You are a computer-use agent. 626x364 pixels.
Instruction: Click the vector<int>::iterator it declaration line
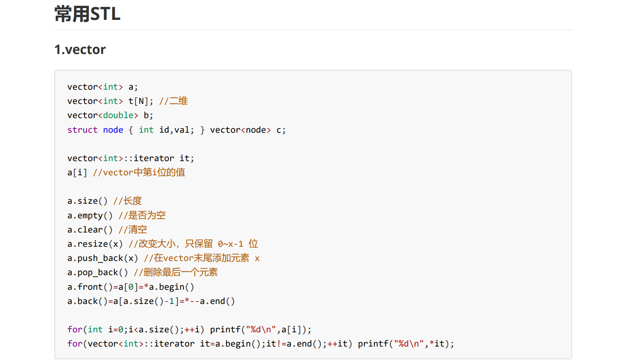[130, 158]
